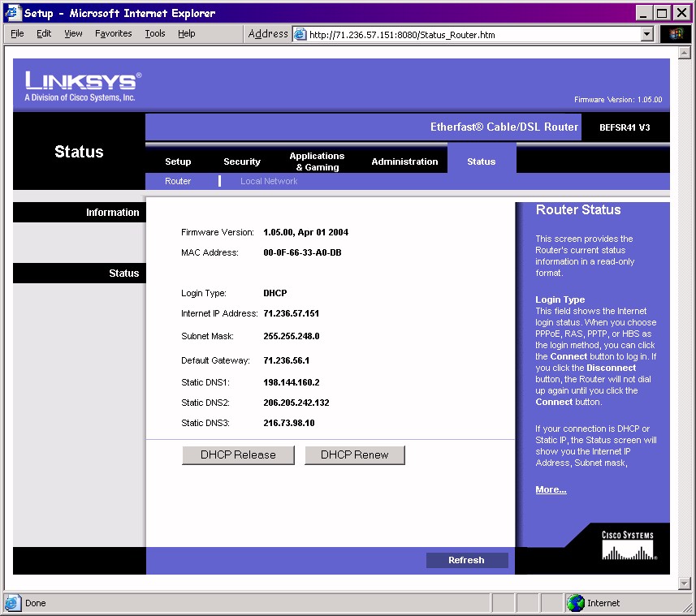
Task: Close the Internet Explorer window
Action: (681, 13)
